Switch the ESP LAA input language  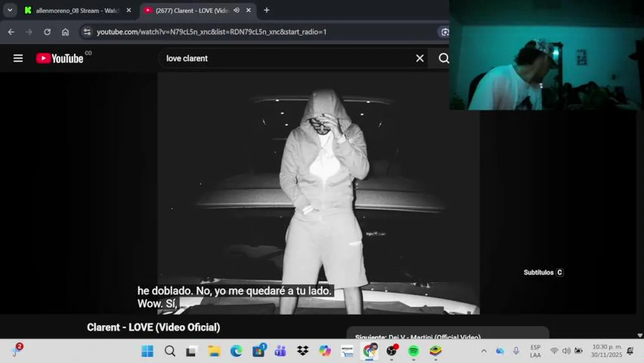click(x=536, y=351)
